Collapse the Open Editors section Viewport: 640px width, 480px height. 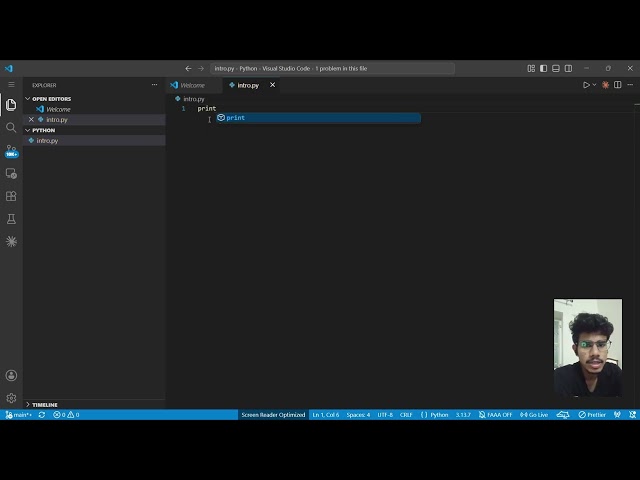[51, 99]
